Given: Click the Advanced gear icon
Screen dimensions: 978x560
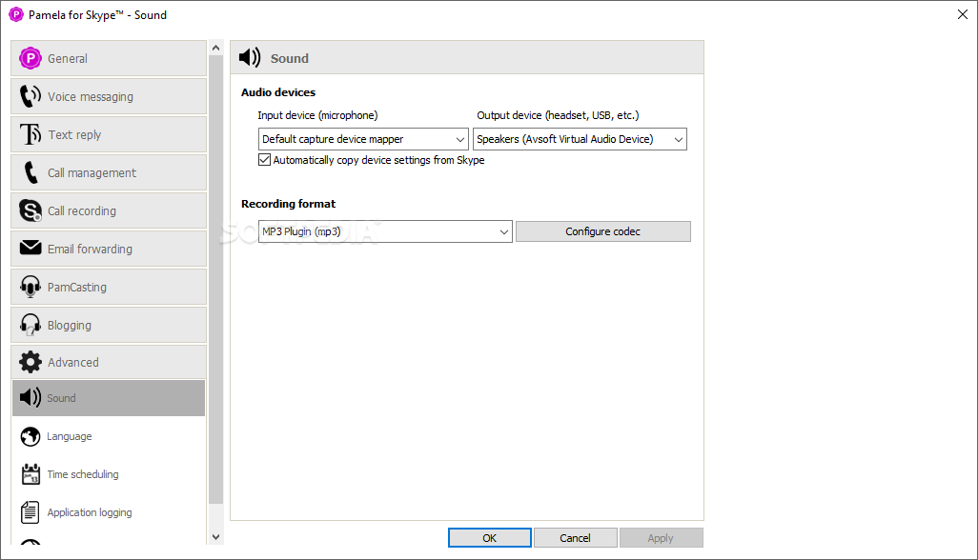Looking at the screenshot, I should pyautogui.click(x=30, y=362).
